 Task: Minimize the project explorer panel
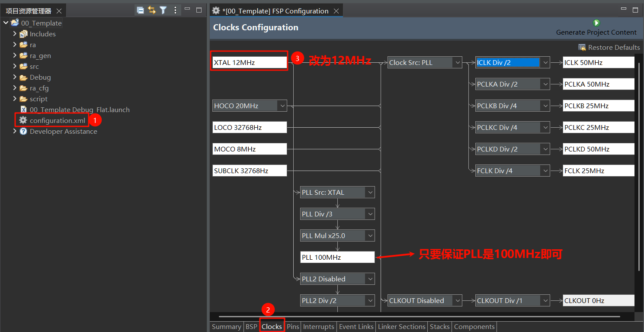[x=187, y=10]
